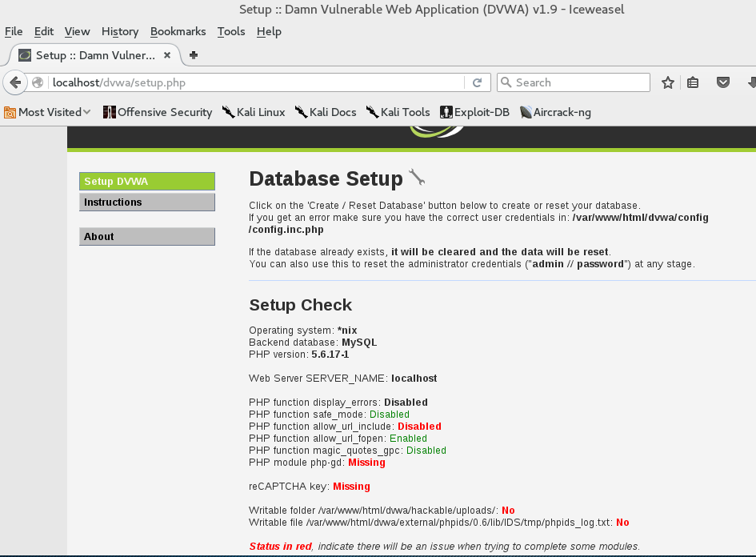
Task: Click the Missing status for php-gd
Action: [366, 463]
